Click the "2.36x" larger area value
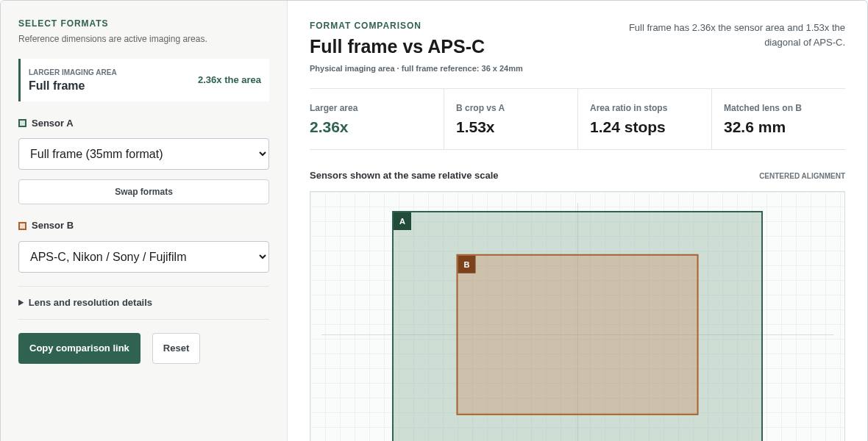 click(329, 127)
